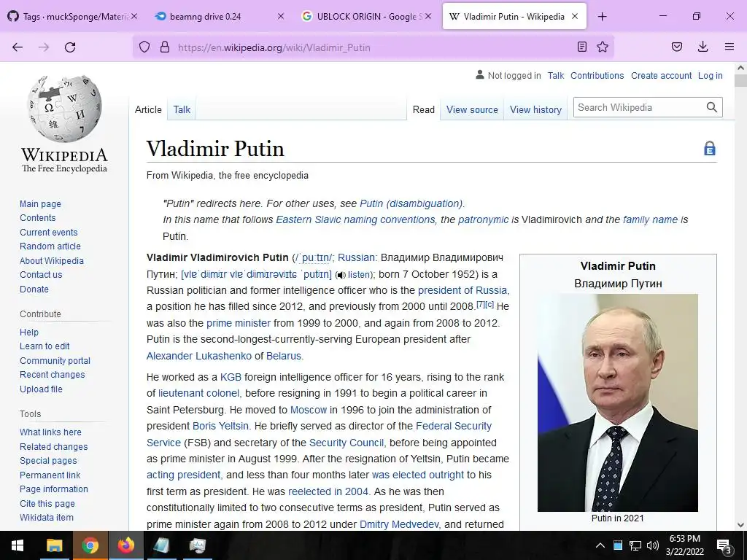Open Random article in sidebar

click(50, 246)
